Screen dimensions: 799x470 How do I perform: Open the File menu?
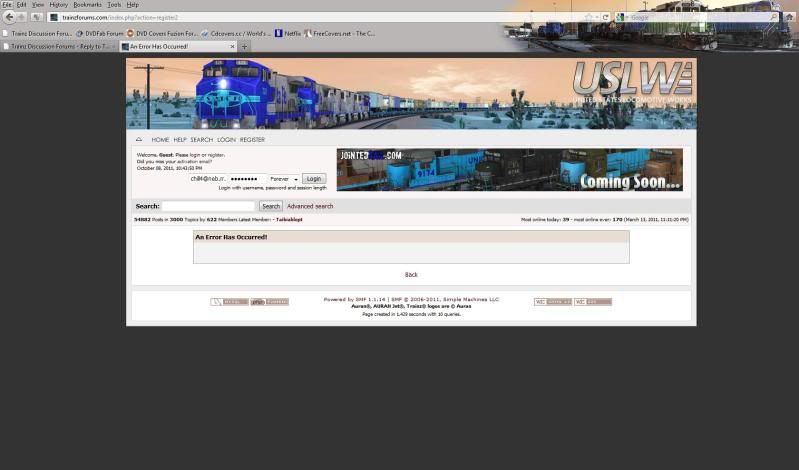pos(7,5)
